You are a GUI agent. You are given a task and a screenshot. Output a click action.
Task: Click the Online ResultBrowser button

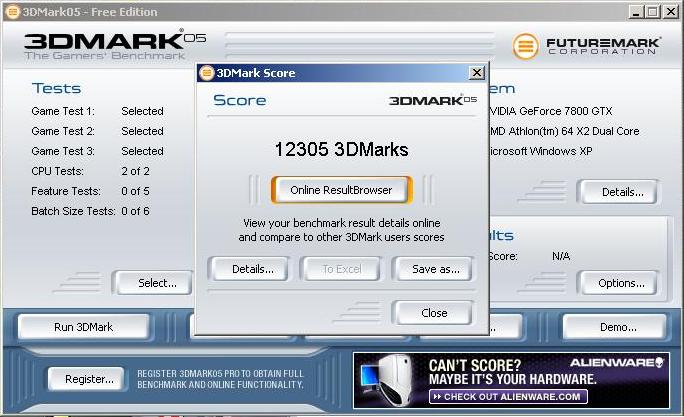coord(341,190)
